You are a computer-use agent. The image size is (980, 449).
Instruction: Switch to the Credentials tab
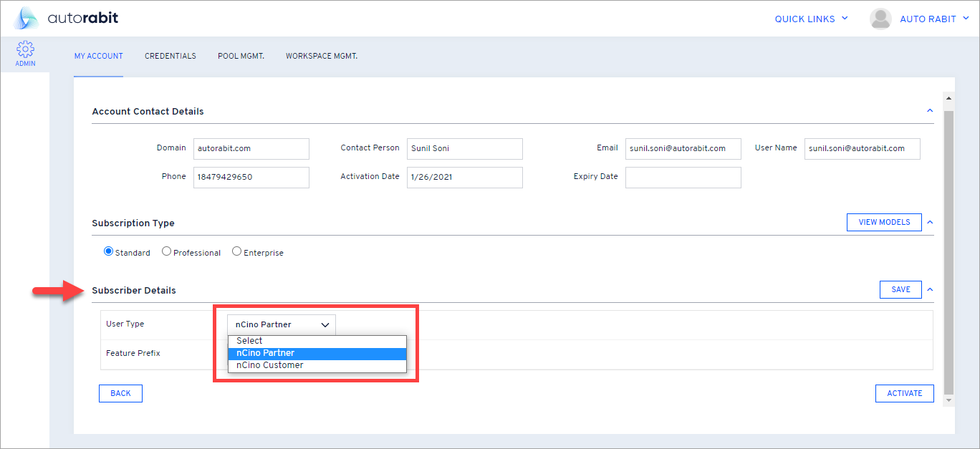point(170,56)
